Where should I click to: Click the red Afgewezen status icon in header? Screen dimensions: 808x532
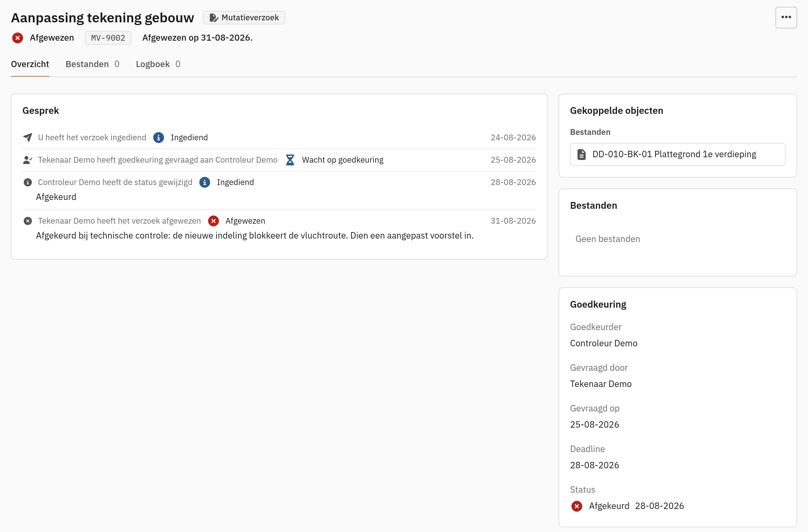pyautogui.click(x=17, y=38)
